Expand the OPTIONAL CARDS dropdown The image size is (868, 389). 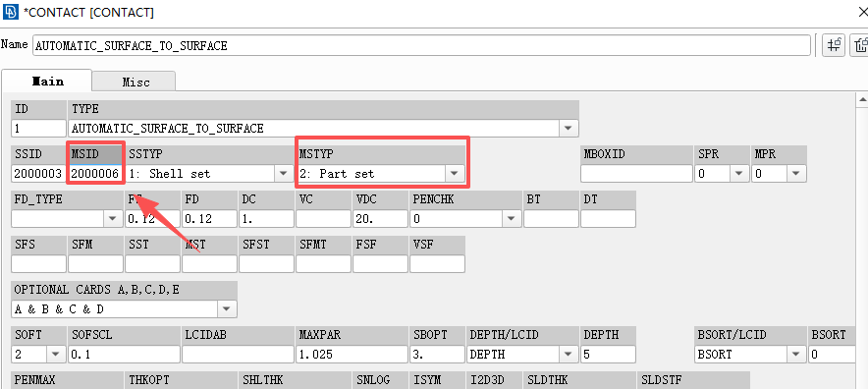[x=227, y=308]
